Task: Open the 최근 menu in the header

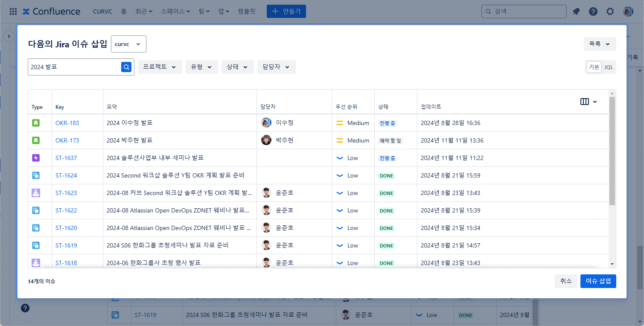Action: (144, 12)
